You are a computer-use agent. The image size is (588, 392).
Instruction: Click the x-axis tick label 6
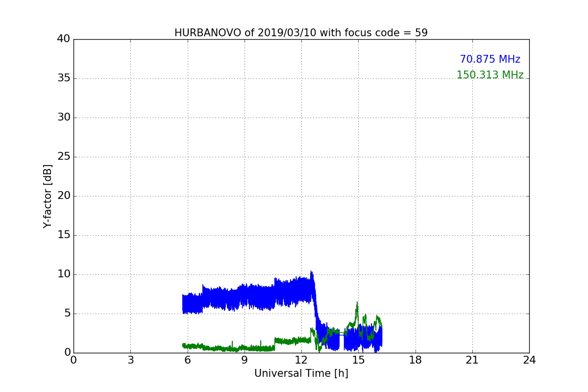(x=188, y=360)
